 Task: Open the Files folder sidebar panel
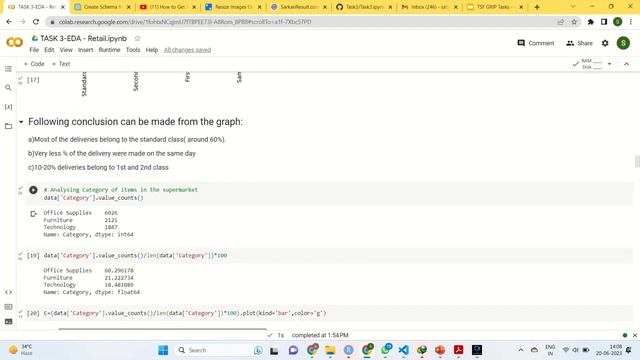(8, 126)
